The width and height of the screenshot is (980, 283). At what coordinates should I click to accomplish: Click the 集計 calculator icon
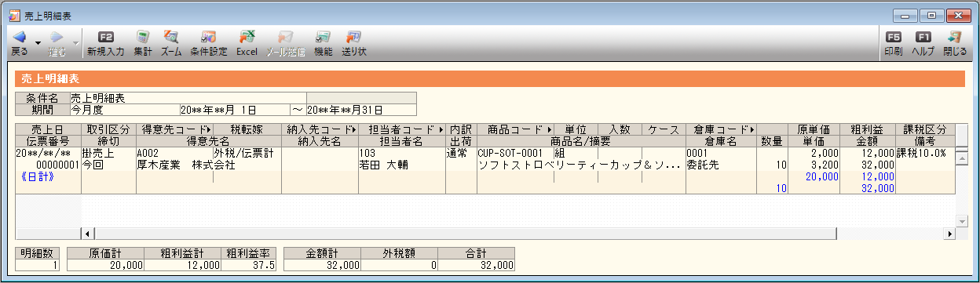point(143,37)
